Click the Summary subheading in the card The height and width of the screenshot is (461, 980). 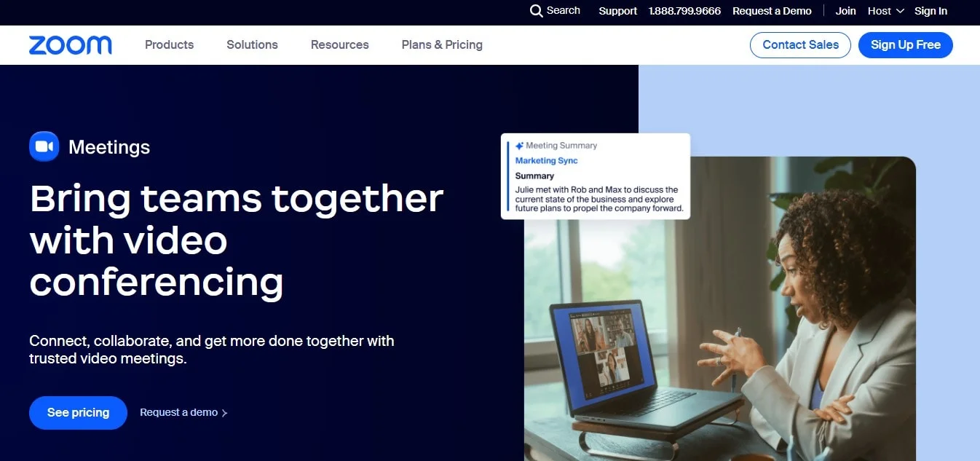[x=534, y=176]
